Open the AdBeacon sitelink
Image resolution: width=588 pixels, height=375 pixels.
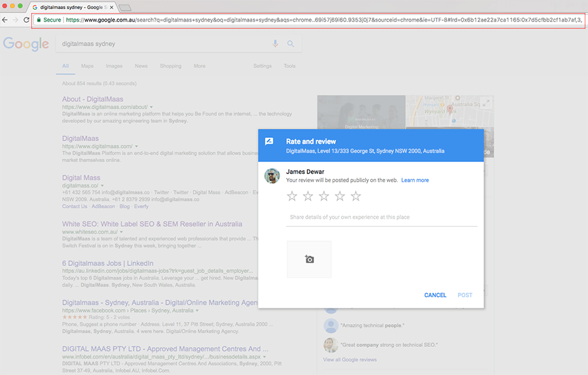103,206
